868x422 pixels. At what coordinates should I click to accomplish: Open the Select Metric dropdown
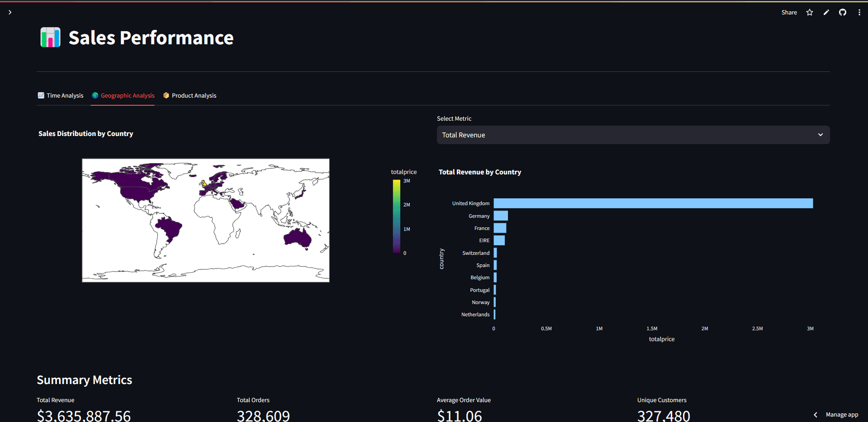coord(632,135)
